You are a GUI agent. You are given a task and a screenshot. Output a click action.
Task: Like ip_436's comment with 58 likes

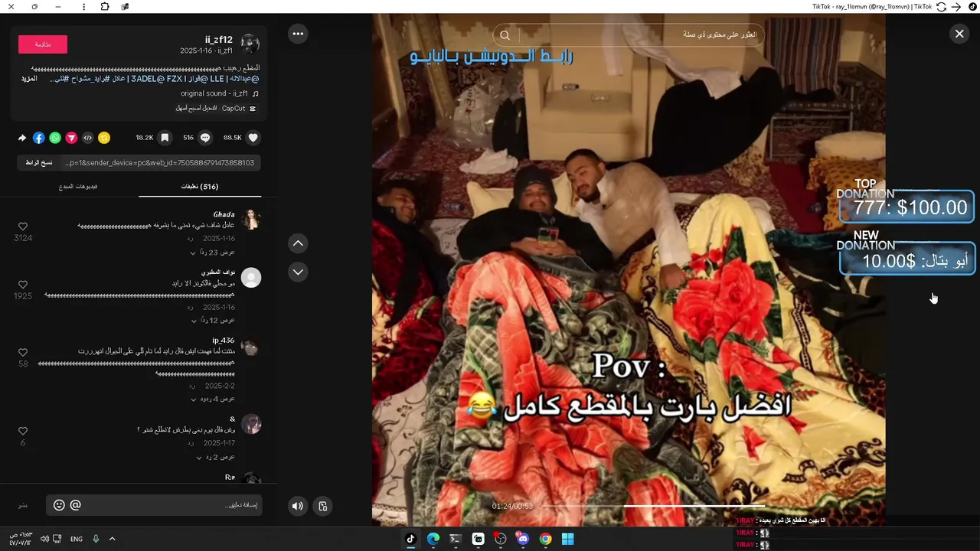tap(23, 353)
